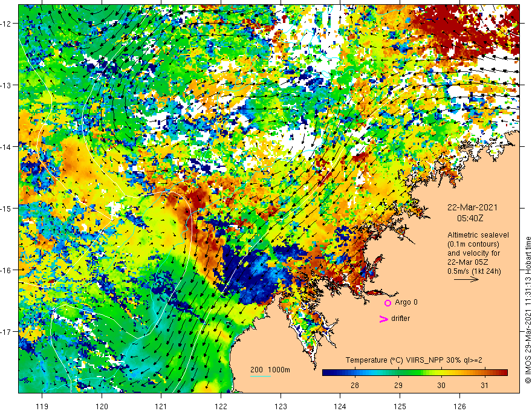The height and width of the screenshot is (411, 532).
Task: Click the colorbar tick label 28
Action: [355, 385]
